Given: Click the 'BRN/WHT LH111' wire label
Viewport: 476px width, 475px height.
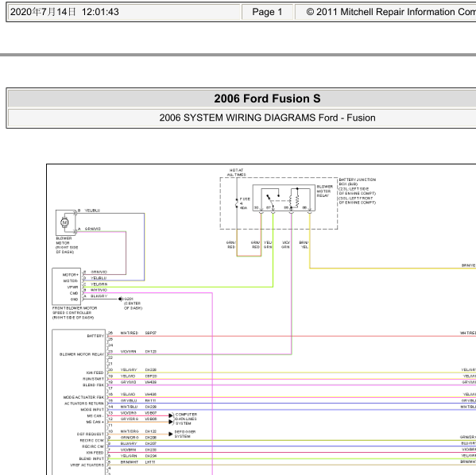Looking at the screenshot, I should [x=137, y=462].
